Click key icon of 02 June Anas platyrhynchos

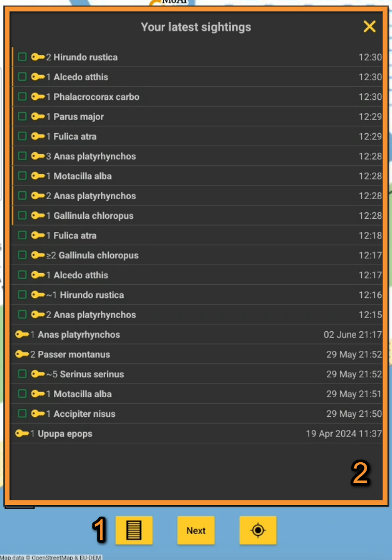point(22,334)
